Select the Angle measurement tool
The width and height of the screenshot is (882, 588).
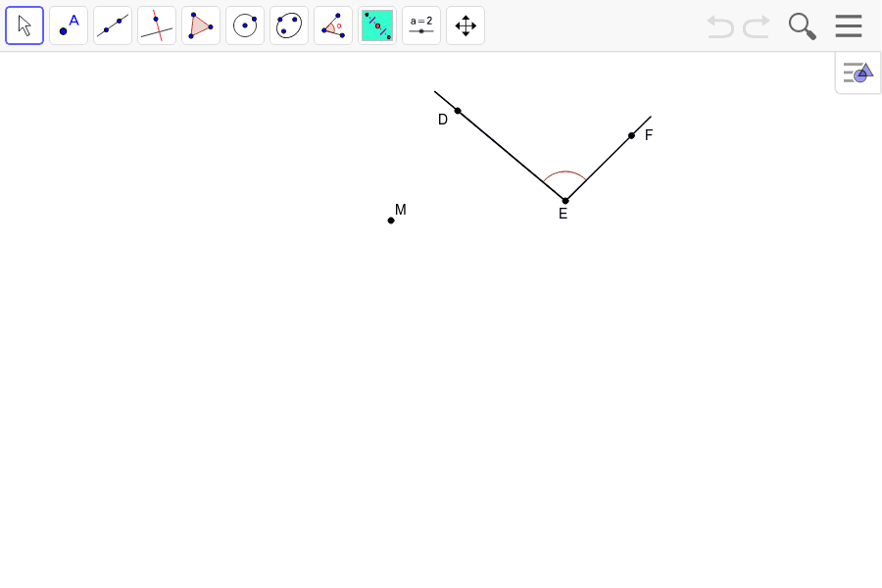tap(333, 25)
